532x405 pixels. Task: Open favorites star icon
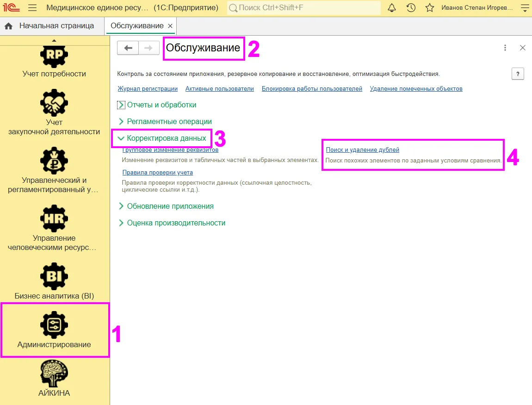430,8
